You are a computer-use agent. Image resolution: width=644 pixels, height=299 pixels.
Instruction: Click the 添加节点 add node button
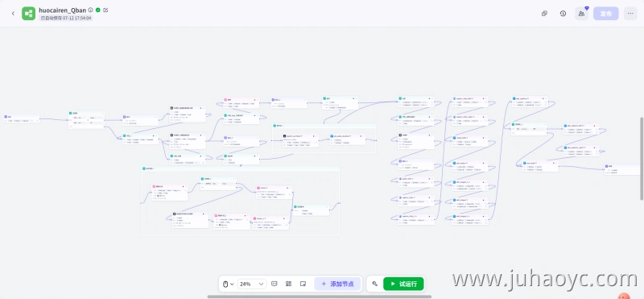[x=337, y=284]
